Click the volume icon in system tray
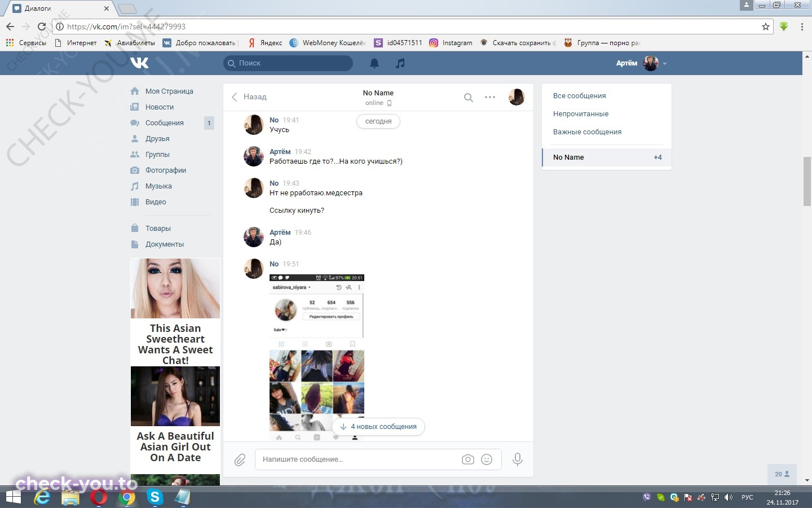 729,497
